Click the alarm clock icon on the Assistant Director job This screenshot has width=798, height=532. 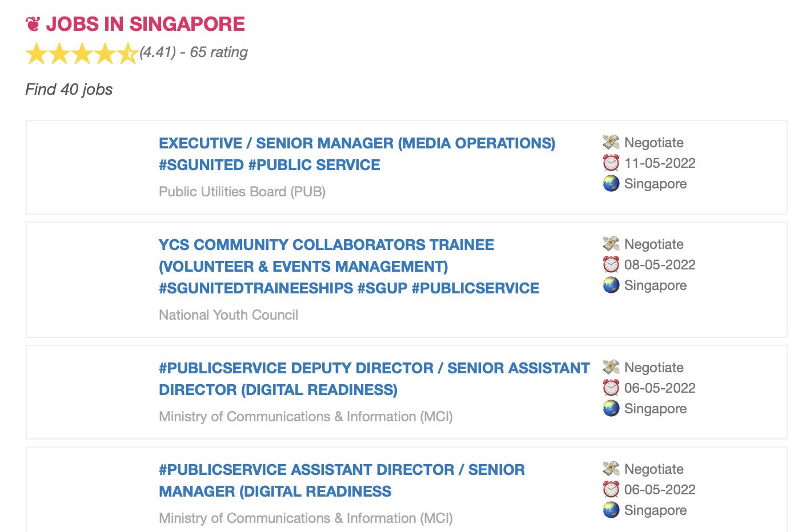coord(611,490)
